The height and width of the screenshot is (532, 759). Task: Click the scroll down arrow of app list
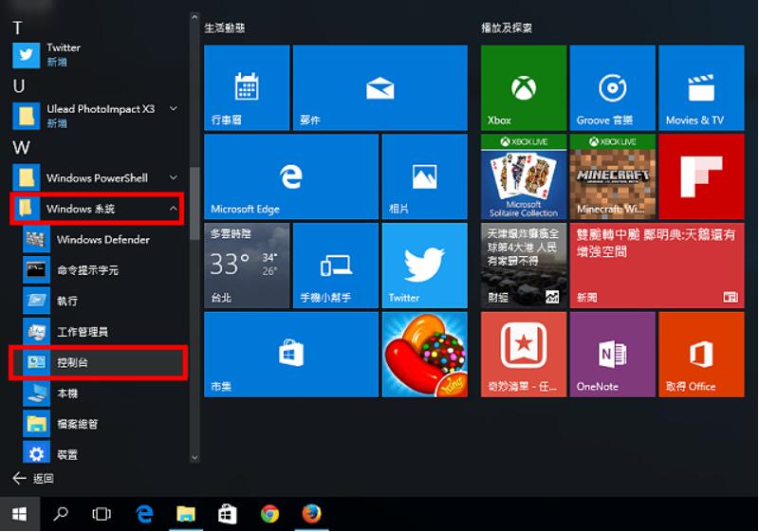pos(194,457)
